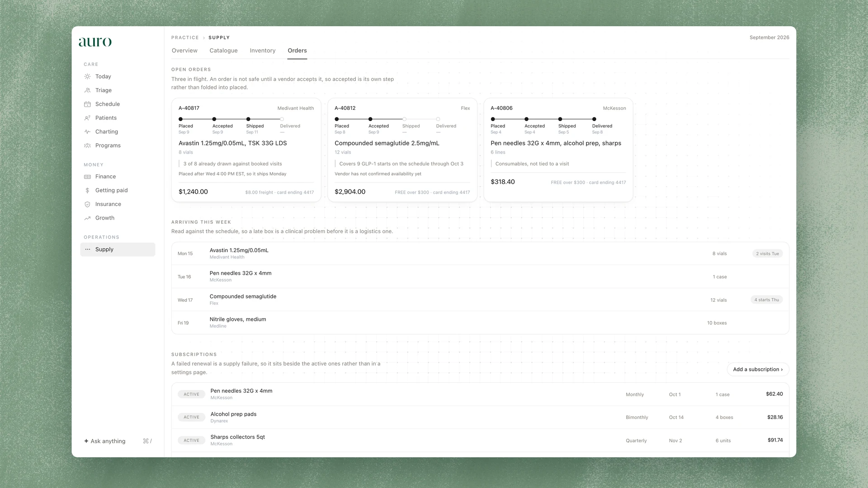Screen dimensions: 868x488
Task: Click the SUPPLY breadcrumb
Action: [219, 38]
